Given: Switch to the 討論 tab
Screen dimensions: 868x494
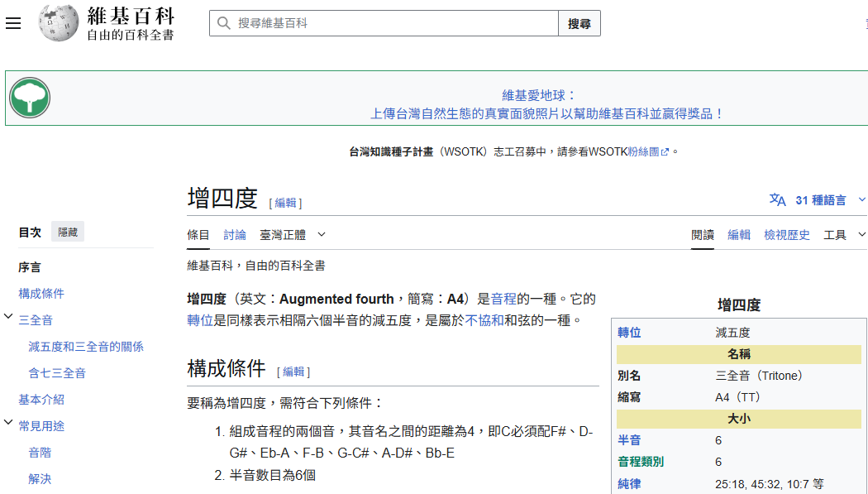Looking at the screenshot, I should [x=235, y=235].
